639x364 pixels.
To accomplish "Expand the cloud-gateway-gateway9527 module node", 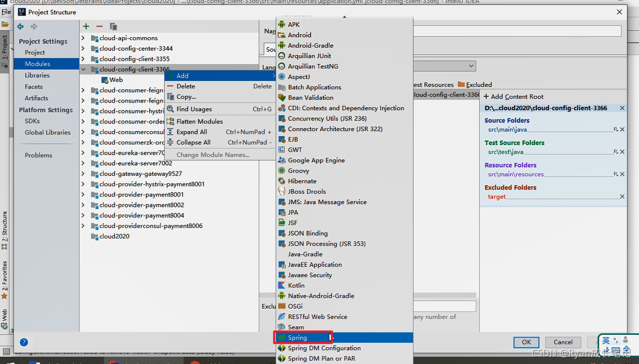I will (x=83, y=174).
